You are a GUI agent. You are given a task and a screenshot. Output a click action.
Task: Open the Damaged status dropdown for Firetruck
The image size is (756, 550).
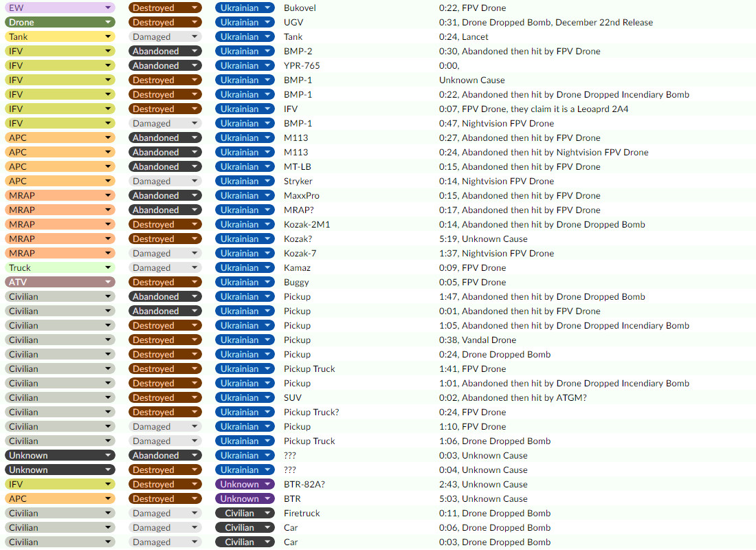tap(165, 514)
